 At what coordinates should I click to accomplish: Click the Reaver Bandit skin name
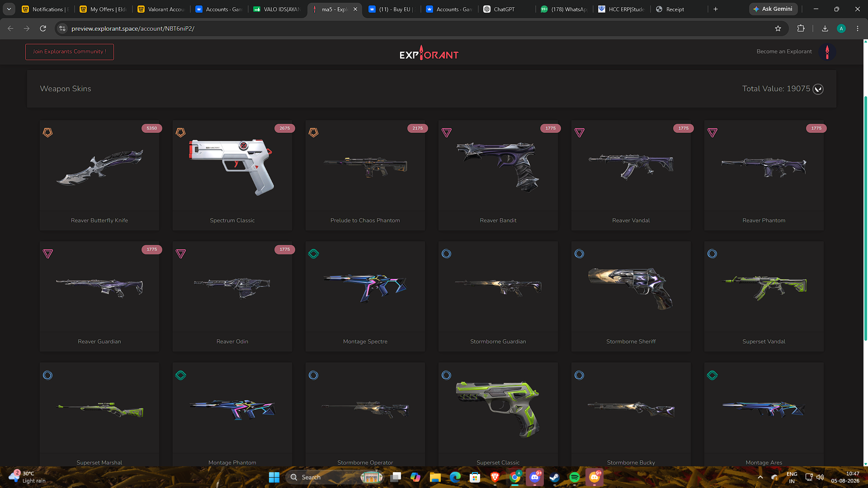(498, 221)
